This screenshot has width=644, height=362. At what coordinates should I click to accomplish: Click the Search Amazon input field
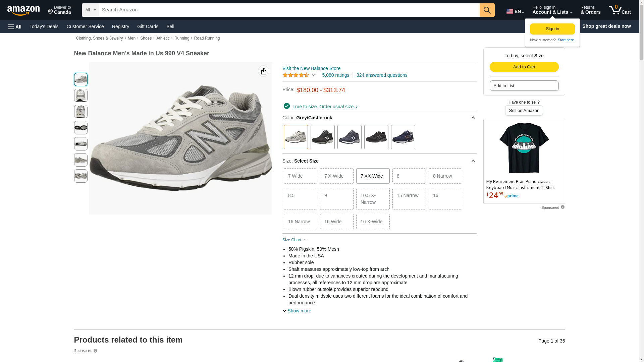click(x=289, y=10)
